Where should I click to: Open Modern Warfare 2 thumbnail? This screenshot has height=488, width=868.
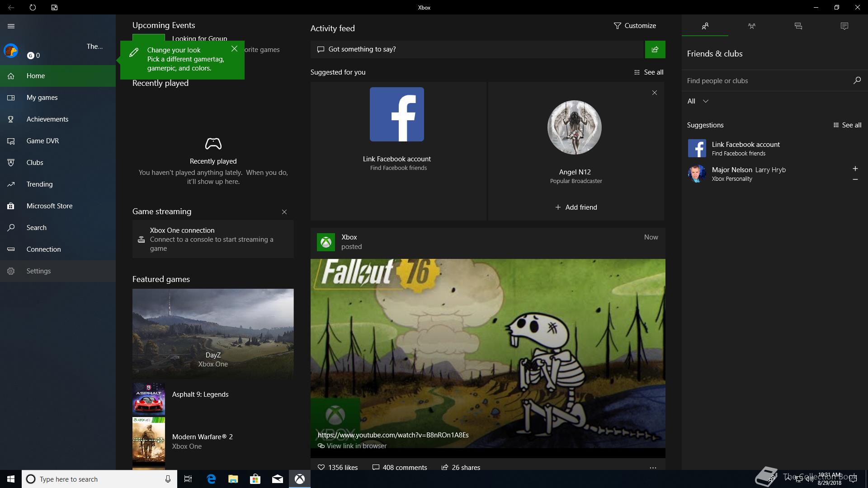click(149, 441)
